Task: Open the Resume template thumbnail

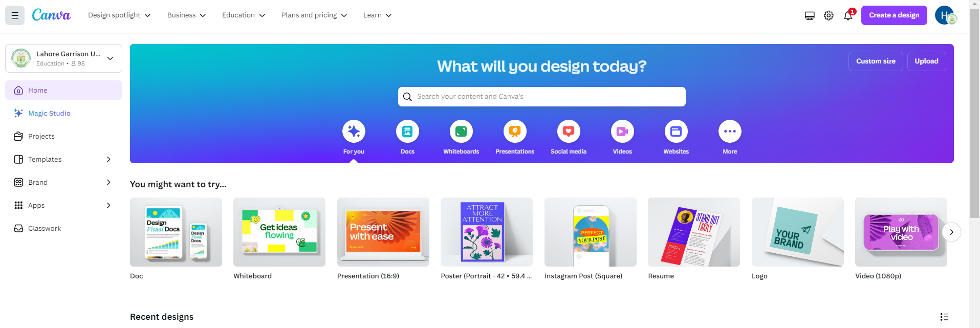Action: [x=694, y=232]
